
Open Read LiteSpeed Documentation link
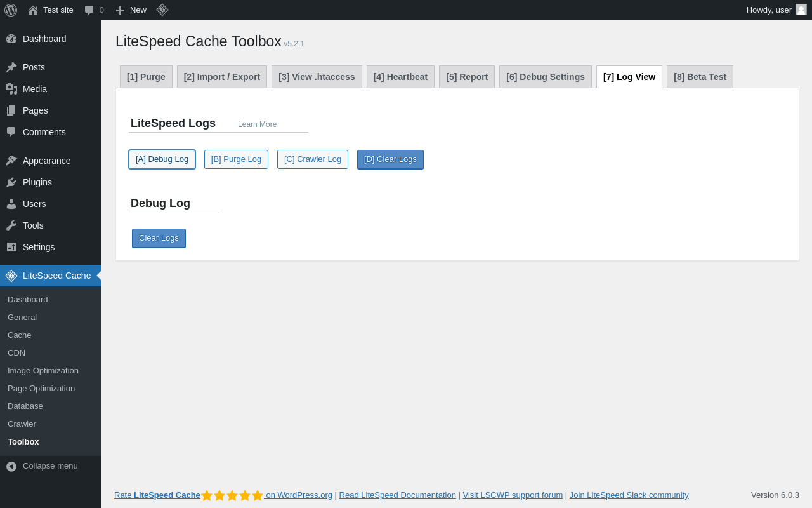pos(398,495)
